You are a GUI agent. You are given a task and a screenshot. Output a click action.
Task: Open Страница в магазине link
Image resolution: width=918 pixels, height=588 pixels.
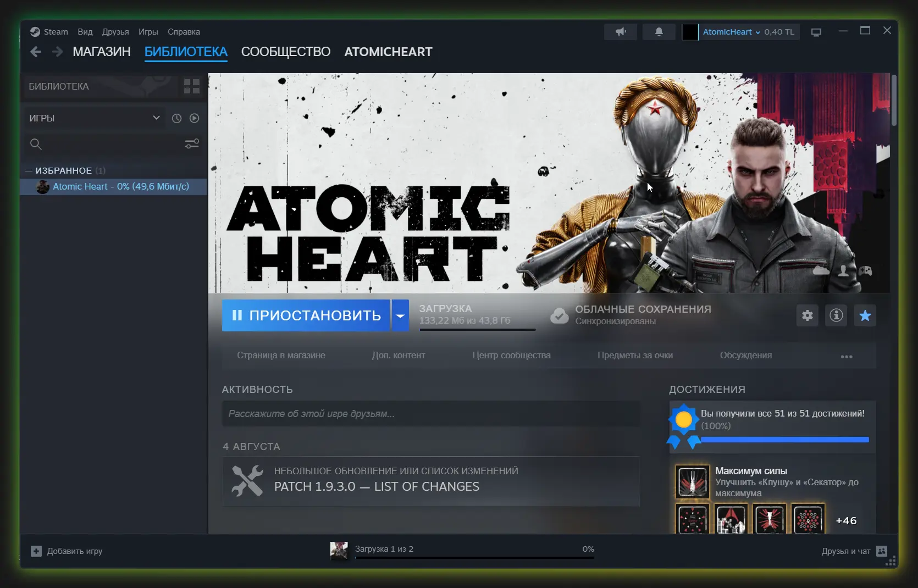pos(281,356)
